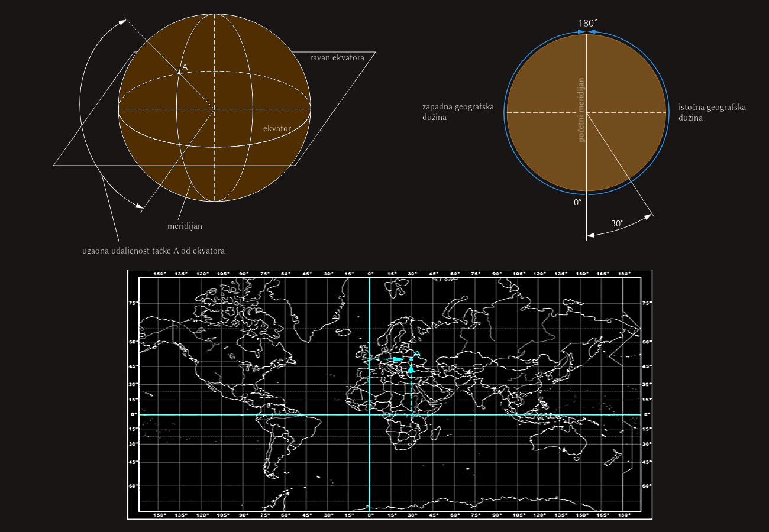Click the cyan right-pointing arrow on the map

[398, 359]
